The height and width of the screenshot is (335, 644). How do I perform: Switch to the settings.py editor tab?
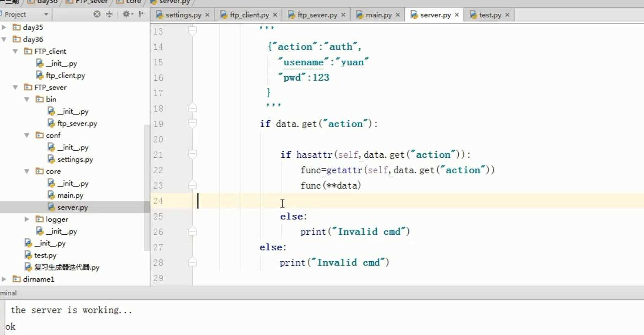pyautogui.click(x=183, y=15)
